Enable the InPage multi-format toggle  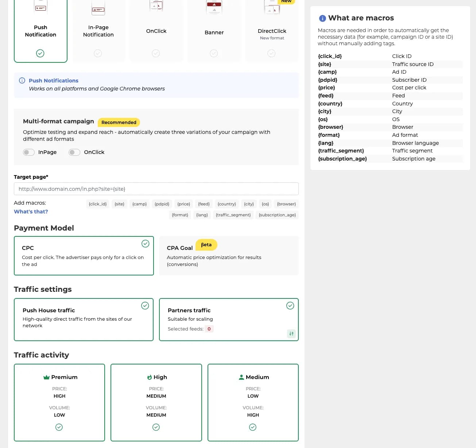coord(29,152)
